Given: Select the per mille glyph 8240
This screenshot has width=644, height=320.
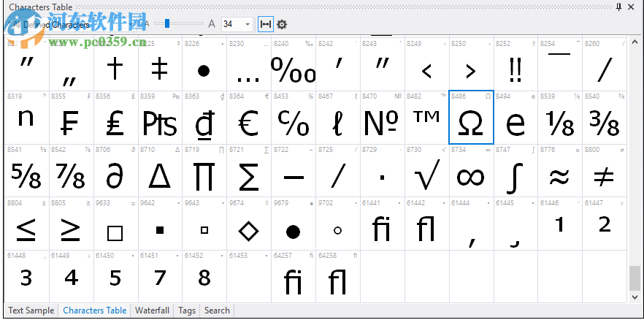Looking at the screenshot, I should [x=294, y=64].
